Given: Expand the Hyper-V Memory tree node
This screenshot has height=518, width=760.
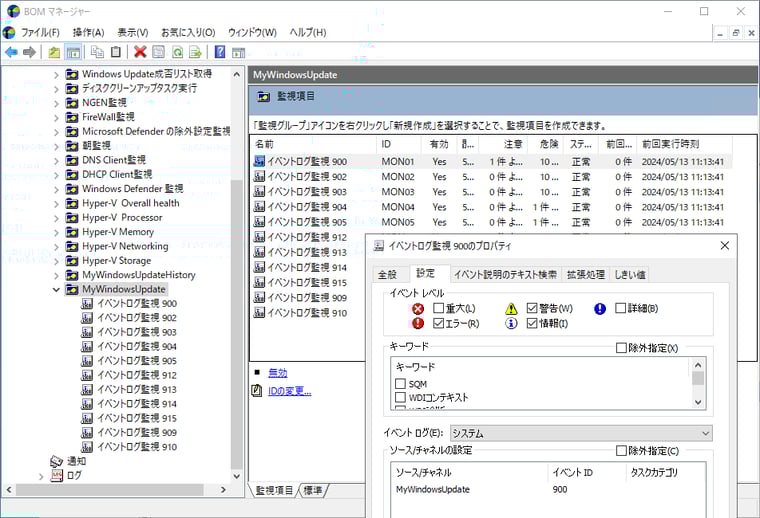Looking at the screenshot, I should (x=56, y=233).
